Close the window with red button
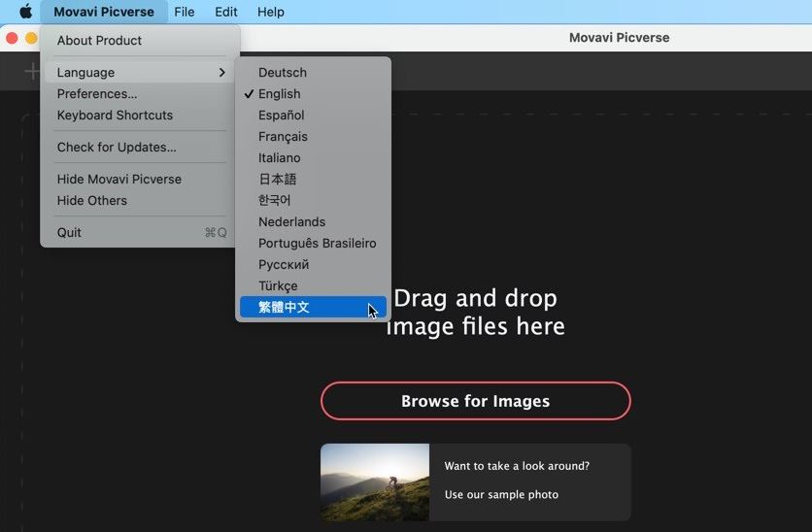Image resolution: width=812 pixels, height=532 pixels. pyautogui.click(x=12, y=38)
